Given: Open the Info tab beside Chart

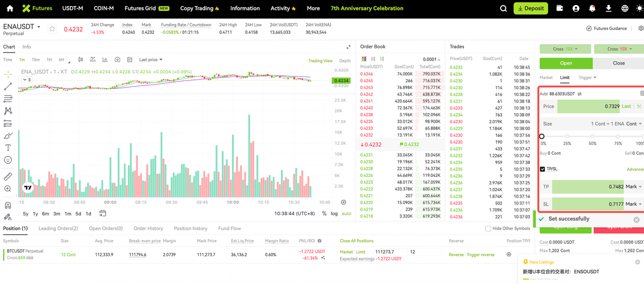Looking at the screenshot, I should pos(27,47).
